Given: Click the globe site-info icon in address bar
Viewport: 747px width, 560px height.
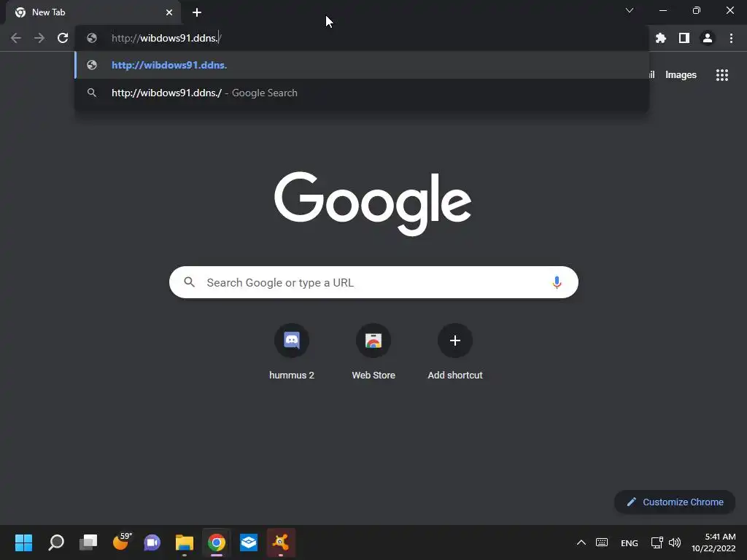Looking at the screenshot, I should [x=92, y=38].
